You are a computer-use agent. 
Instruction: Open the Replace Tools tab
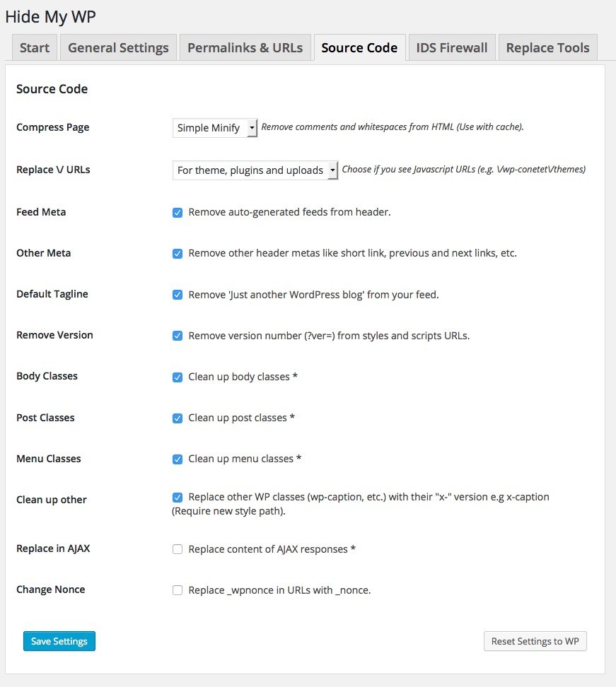click(x=547, y=48)
